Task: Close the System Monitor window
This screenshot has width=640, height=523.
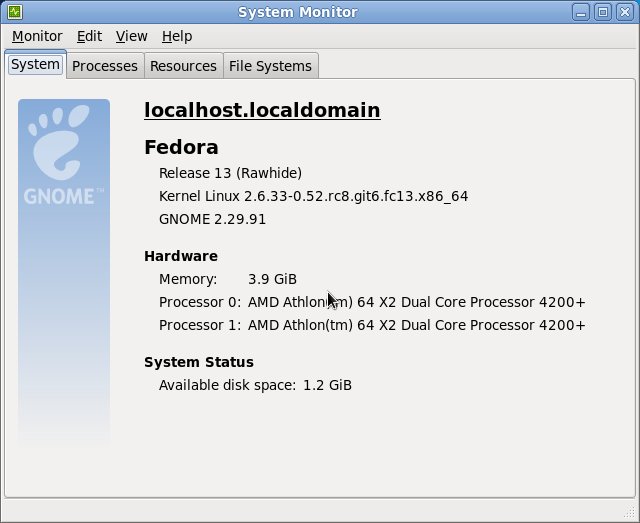Action: click(x=624, y=12)
